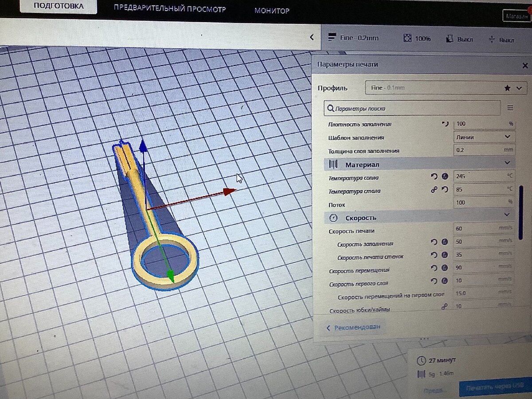Click the support Выкл icon

coord(450,39)
